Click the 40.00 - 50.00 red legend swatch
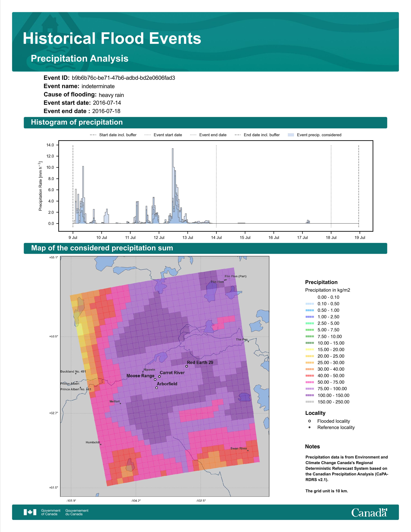The image size is (411, 532). (310, 376)
